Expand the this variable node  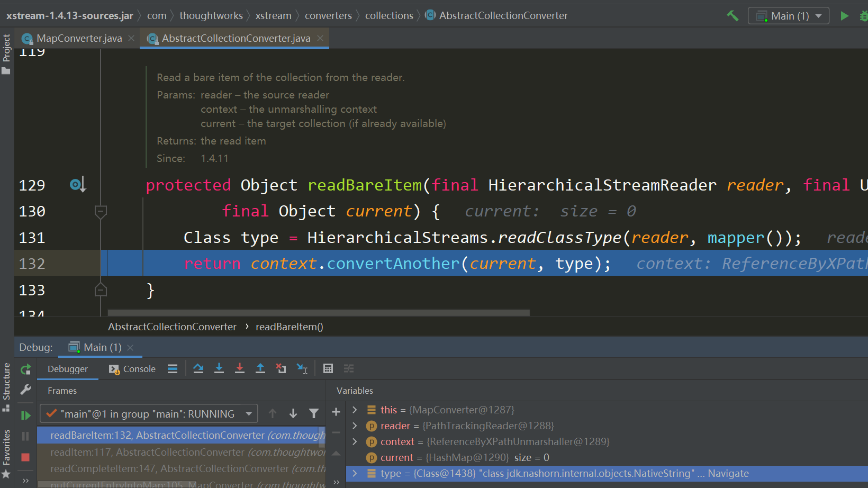tap(354, 410)
